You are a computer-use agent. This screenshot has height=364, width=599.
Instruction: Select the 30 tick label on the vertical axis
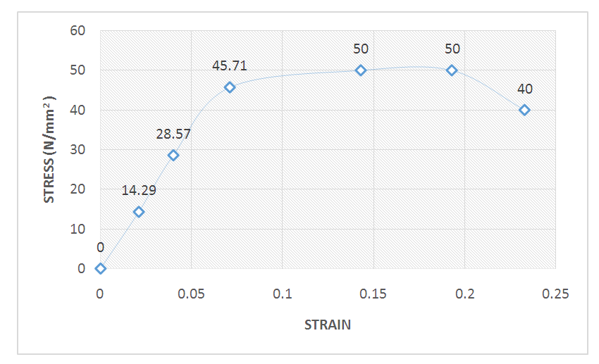[x=78, y=149]
